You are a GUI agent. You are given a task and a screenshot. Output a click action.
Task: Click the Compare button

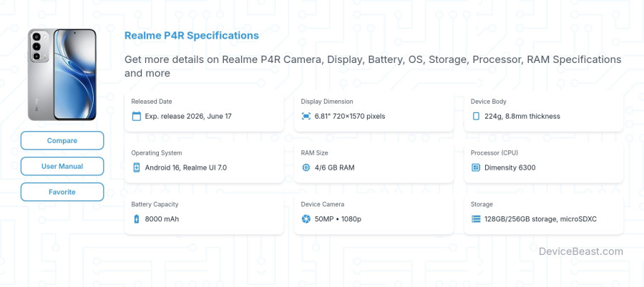(x=62, y=140)
